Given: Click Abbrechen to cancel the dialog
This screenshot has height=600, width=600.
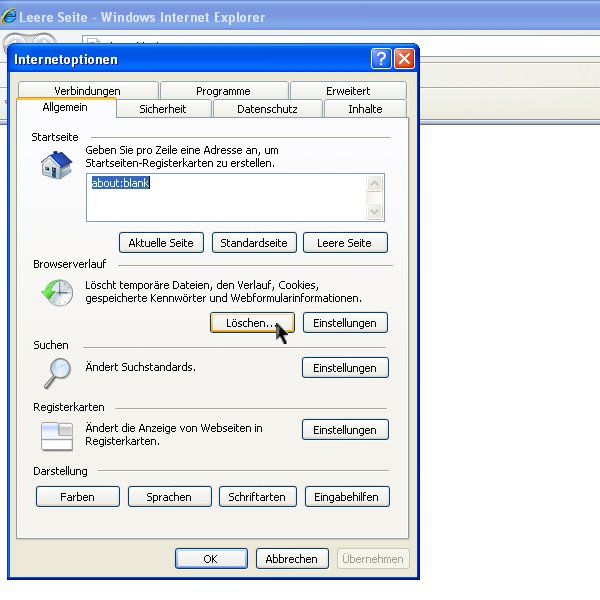Looking at the screenshot, I should click(x=292, y=559).
